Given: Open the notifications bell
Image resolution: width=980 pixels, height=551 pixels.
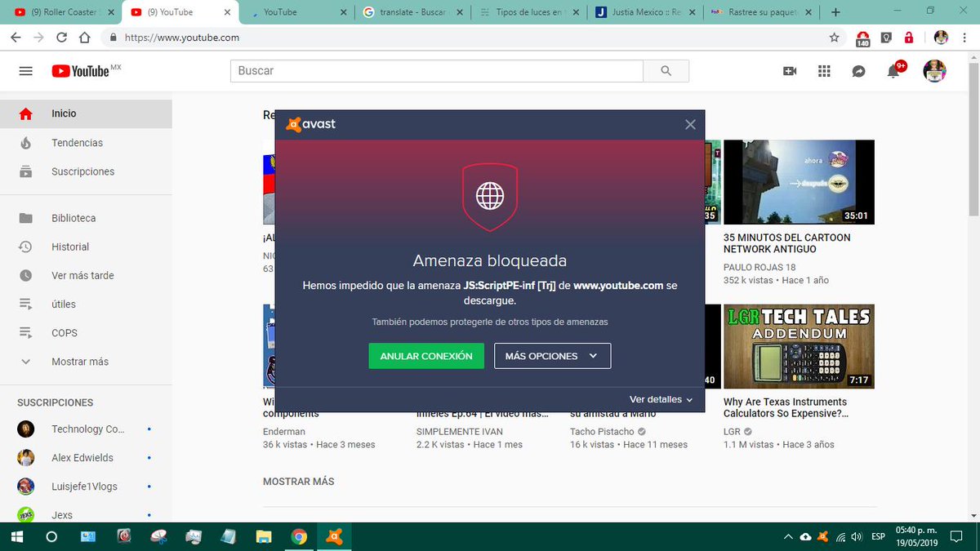Looking at the screenshot, I should [893, 71].
